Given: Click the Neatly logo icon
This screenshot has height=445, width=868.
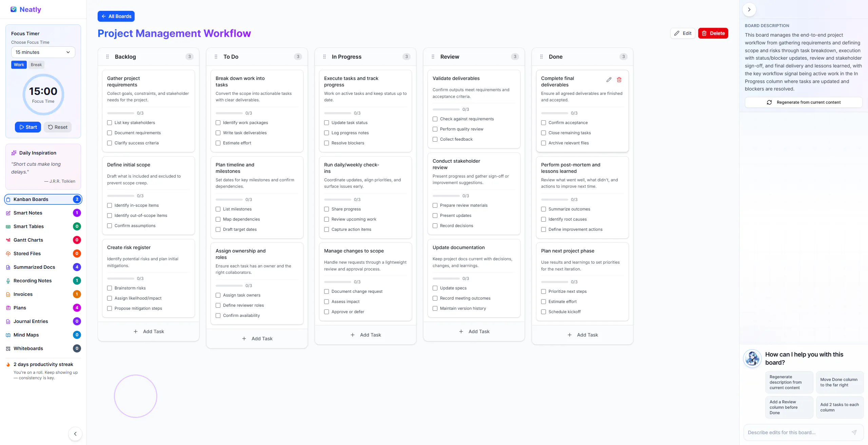Looking at the screenshot, I should click(x=14, y=9).
